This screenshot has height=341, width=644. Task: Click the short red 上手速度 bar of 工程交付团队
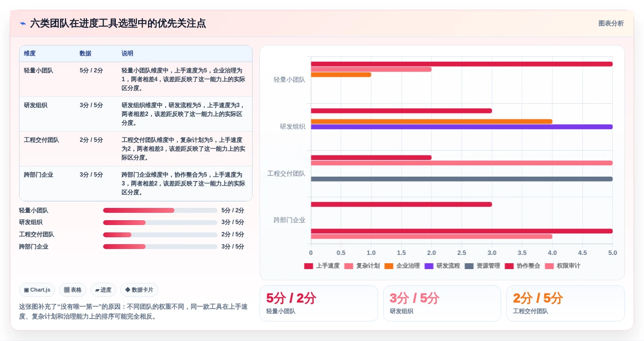click(x=371, y=158)
